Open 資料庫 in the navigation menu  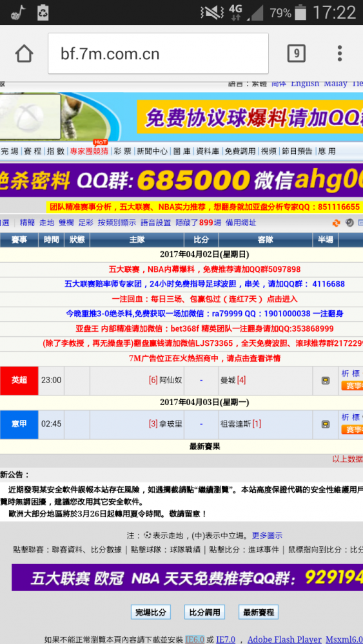point(208,151)
